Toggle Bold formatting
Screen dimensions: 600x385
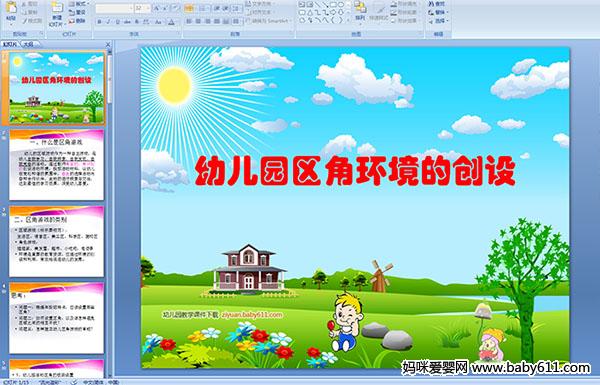(x=99, y=22)
